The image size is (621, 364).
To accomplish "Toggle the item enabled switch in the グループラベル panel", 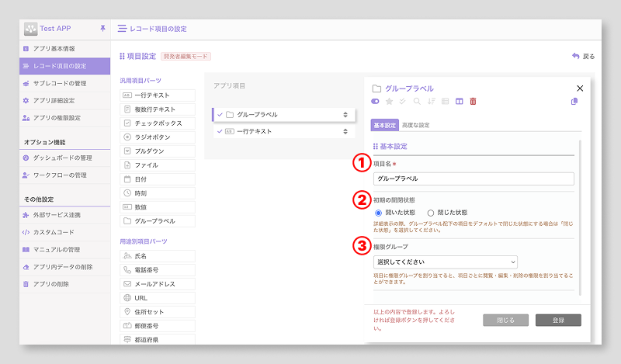I will [375, 102].
